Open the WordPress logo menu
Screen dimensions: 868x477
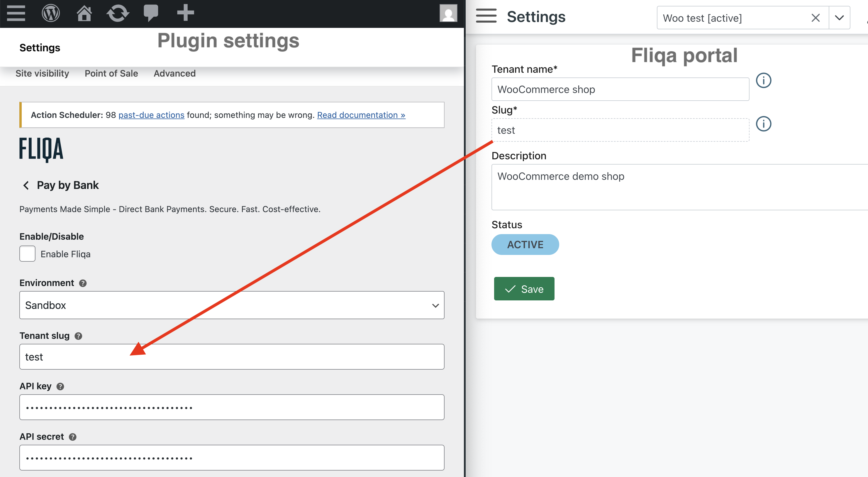(x=50, y=13)
